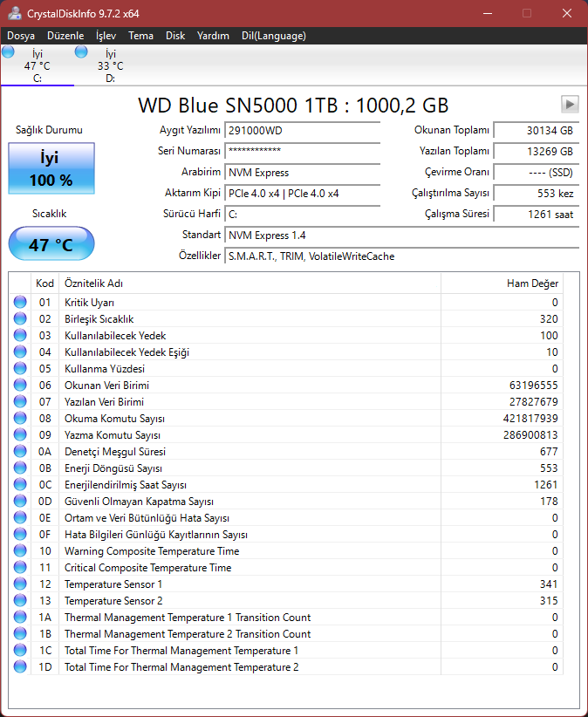Click the Çalıştırılma Sayısı value 553 kez

tap(536, 193)
